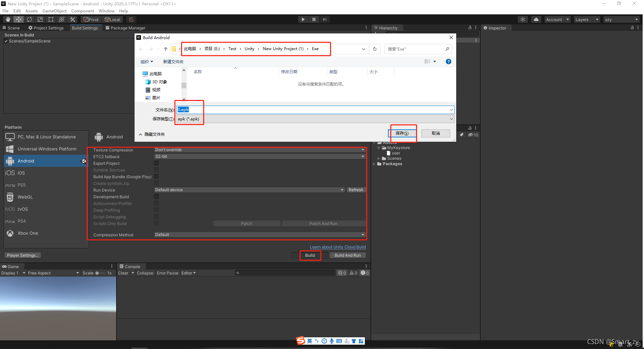Click Refresh next to Run Device
644x349 pixels.
point(356,190)
